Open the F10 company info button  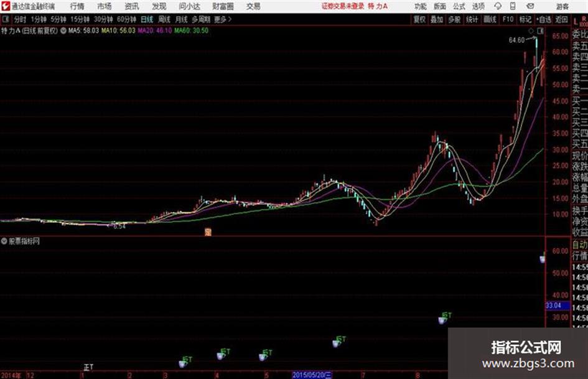(x=508, y=19)
